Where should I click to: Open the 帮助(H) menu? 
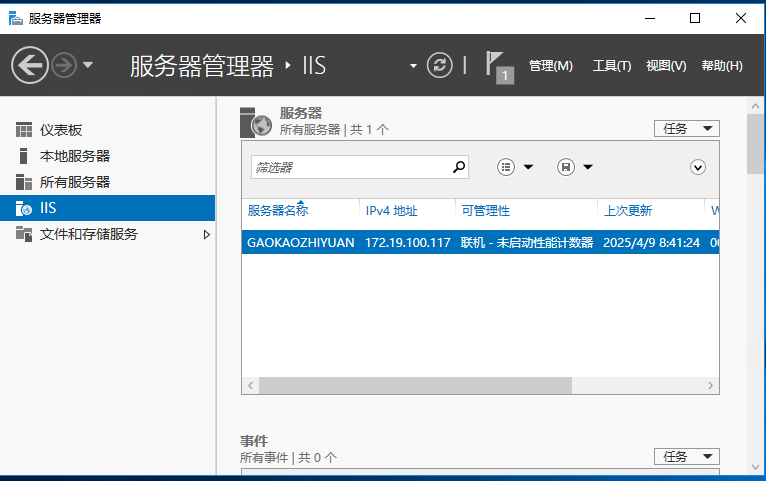point(722,66)
